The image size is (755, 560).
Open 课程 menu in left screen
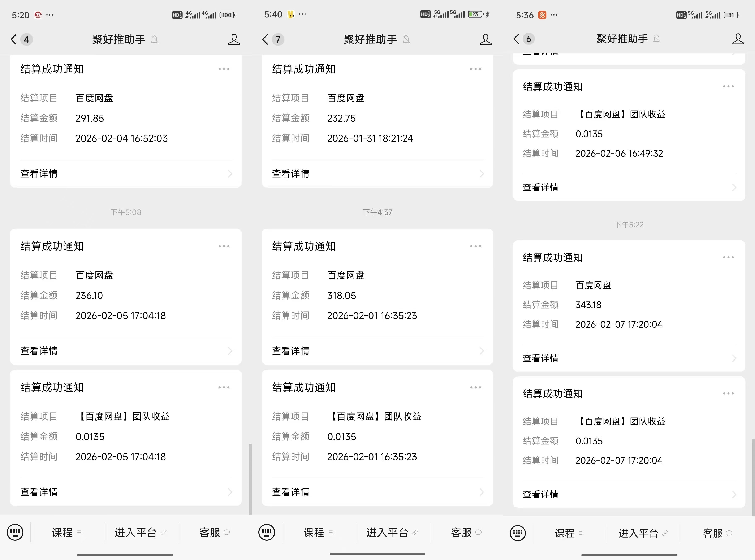pyautogui.click(x=66, y=532)
